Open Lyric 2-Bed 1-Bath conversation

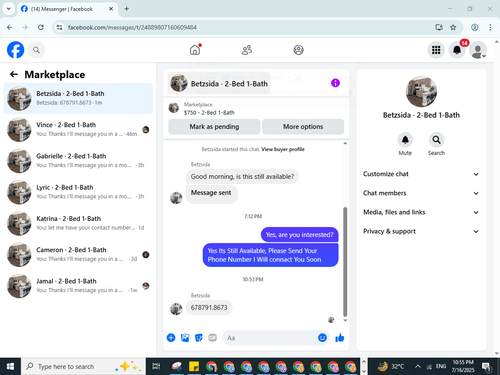[x=78, y=192]
